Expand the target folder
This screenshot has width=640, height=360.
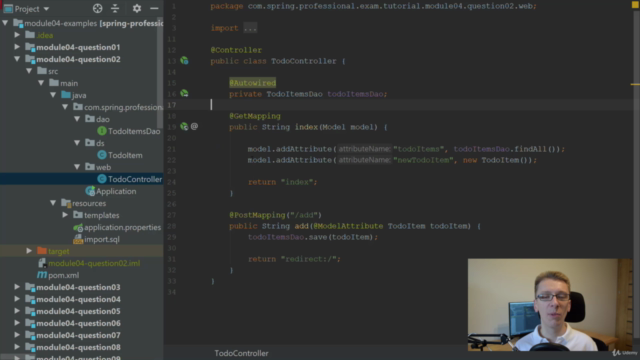(29, 251)
